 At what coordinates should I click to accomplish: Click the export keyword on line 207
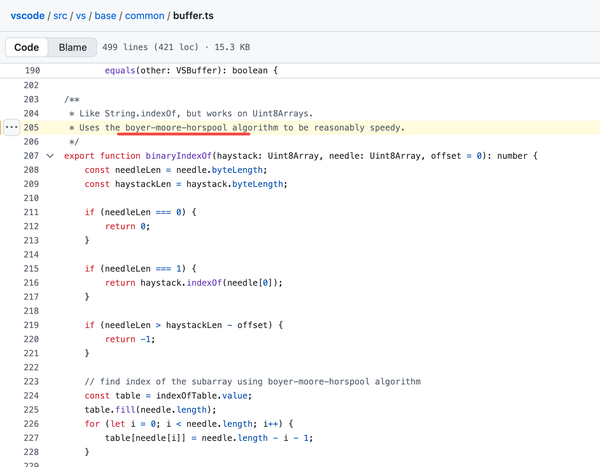click(79, 156)
